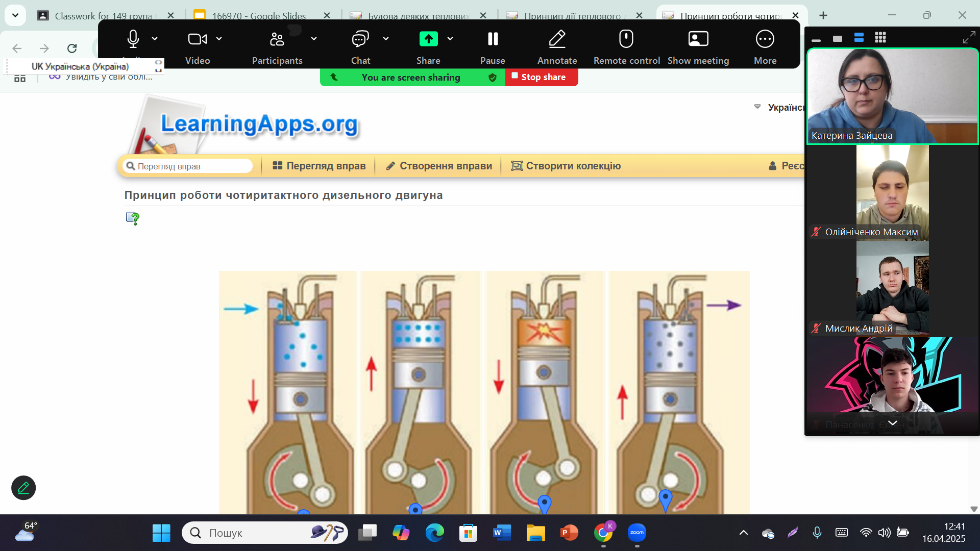The width and height of the screenshot is (980, 551).
Task: Select Катерина Зайцева video tile
Action: click(892, 96)
